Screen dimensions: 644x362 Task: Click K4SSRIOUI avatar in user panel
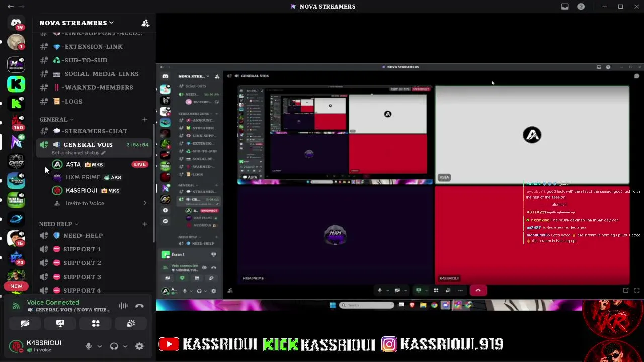point(16,346)
